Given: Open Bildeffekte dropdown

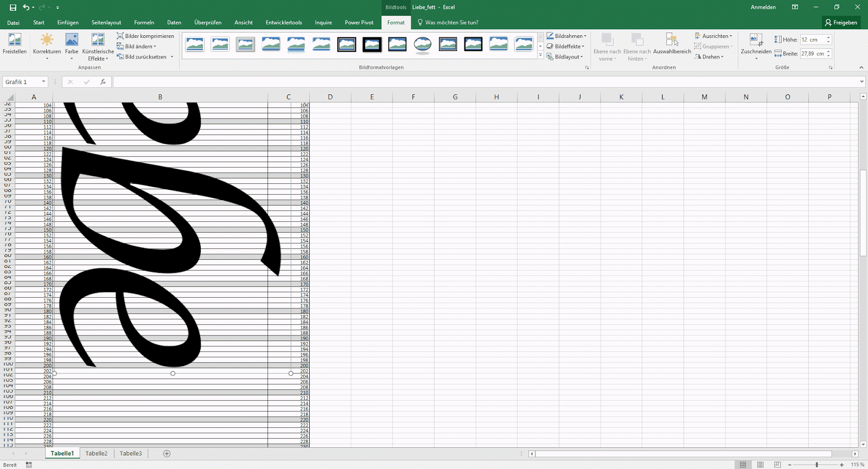Looking at the screenshot, I should (x=565, y=46).
